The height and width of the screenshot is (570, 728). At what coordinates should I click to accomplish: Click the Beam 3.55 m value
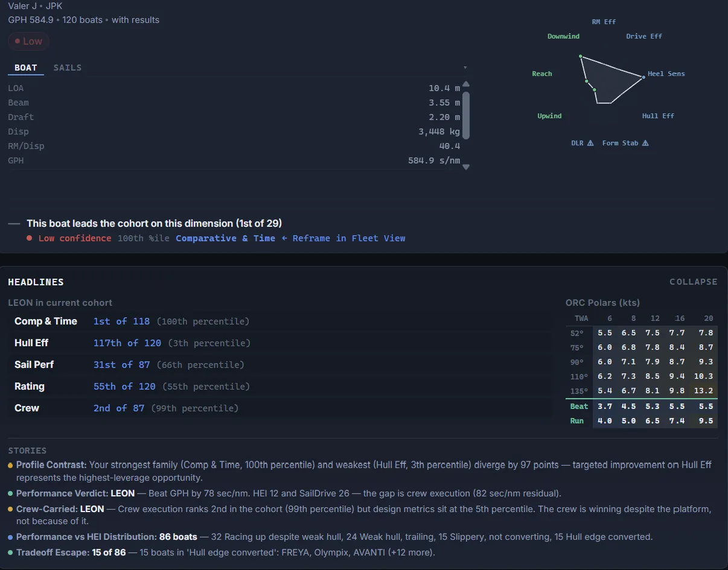pos(444,103)
